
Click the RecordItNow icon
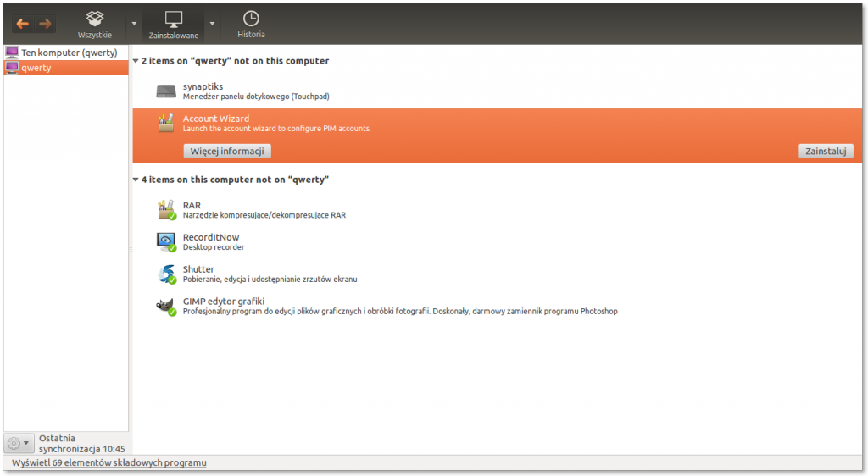coord(166,242)
